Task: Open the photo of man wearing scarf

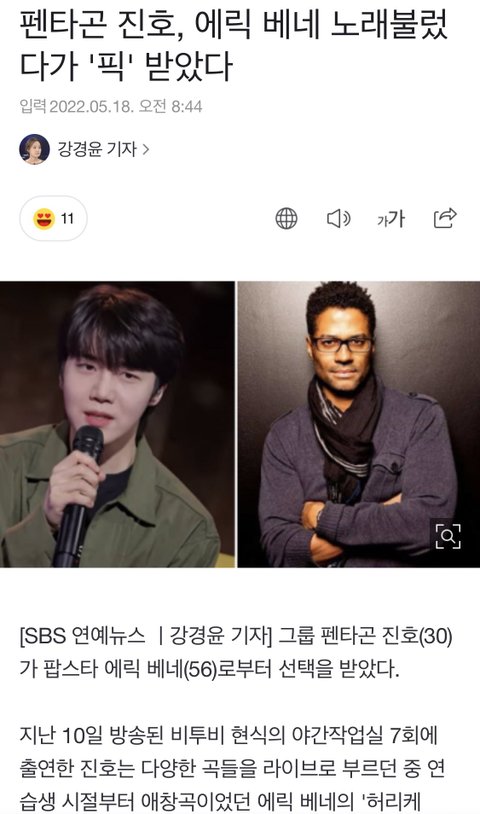Action: (x=359, y=424)
